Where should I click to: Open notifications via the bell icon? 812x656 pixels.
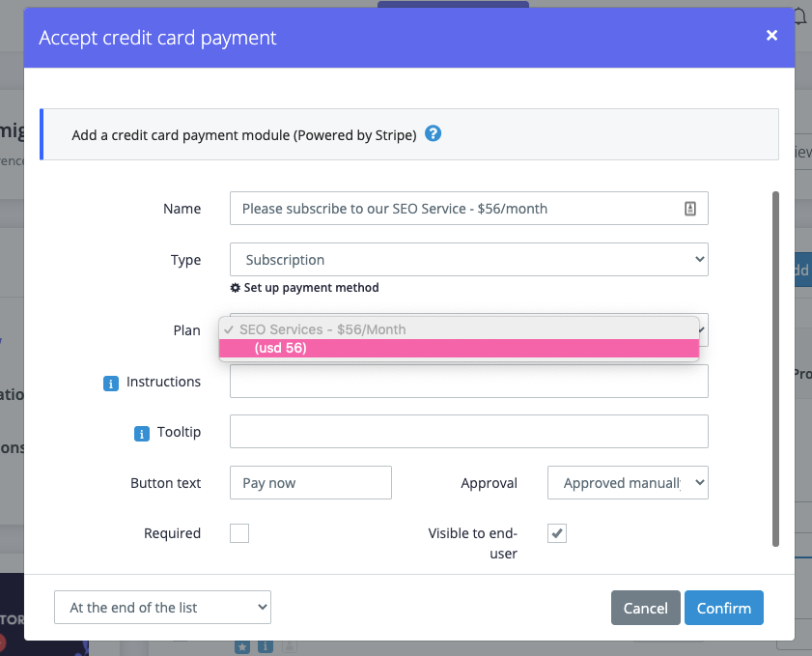tap(802, 15)
